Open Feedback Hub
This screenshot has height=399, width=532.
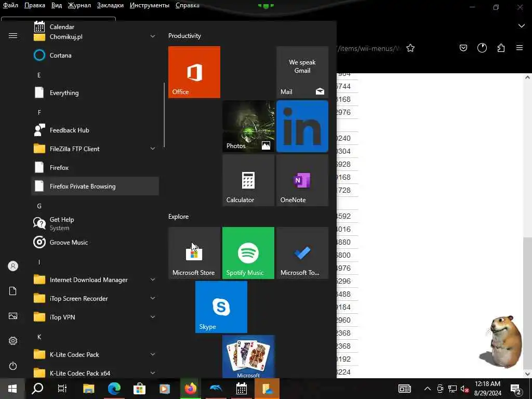point(95,130)
